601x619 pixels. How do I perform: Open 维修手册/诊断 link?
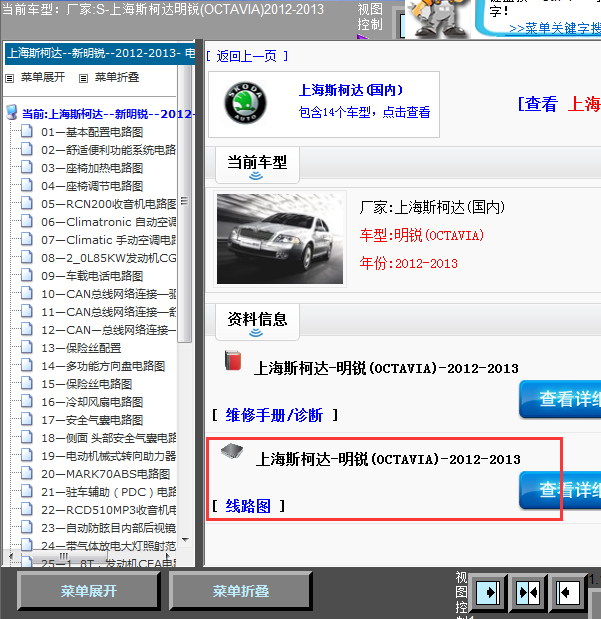[274, 415]
